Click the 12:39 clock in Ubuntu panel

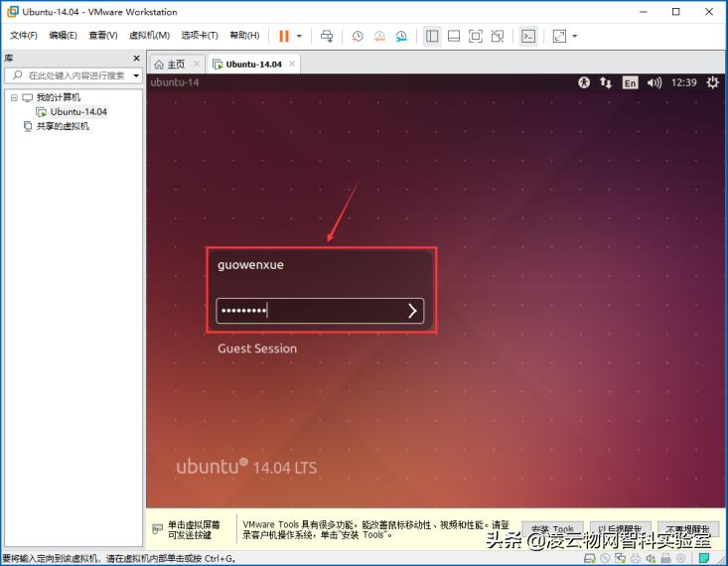tap(684, 82)
